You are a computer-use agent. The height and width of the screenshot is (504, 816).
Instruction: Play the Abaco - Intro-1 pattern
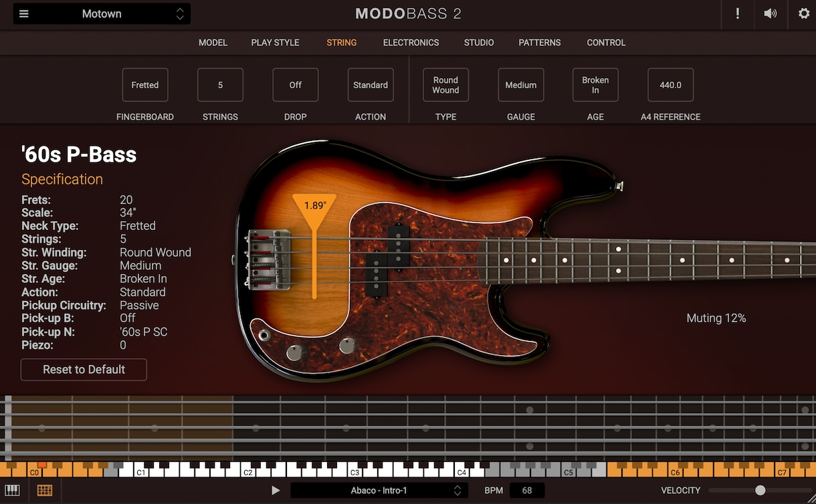[276, 491]
